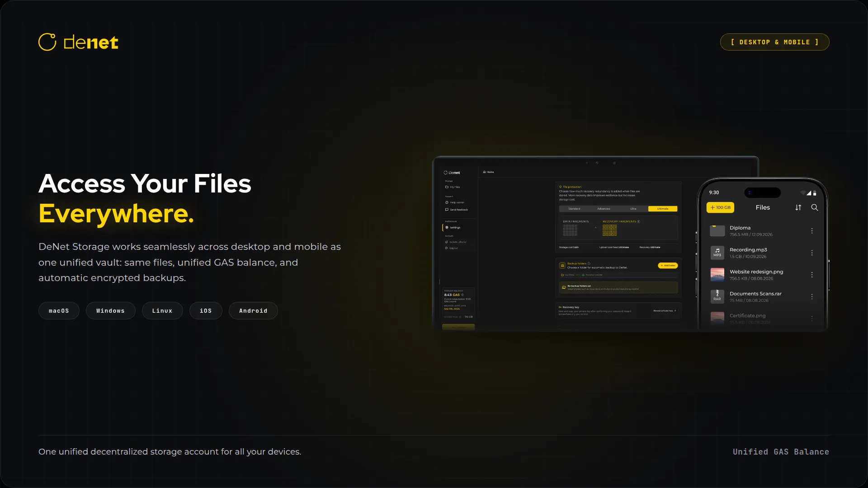The width and height of the screenshot is (868, 488).
Task: Click the No backup folders yet notice
Action: [x=618, y=287]
